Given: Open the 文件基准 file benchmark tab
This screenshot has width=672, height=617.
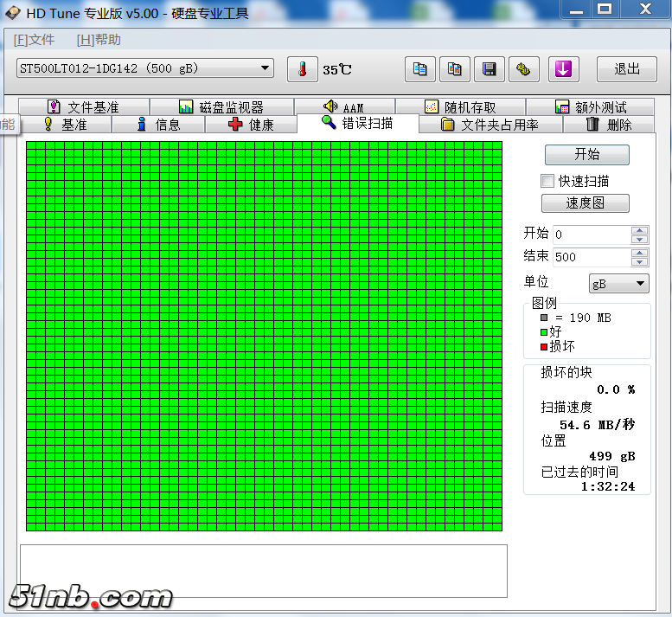Looking at the screenshot, I should (x=83, y=107).
